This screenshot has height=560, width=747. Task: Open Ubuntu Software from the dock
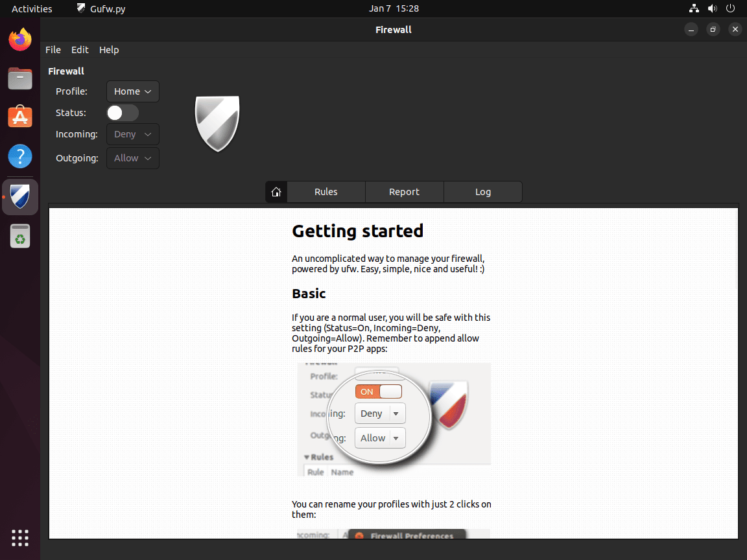19,117
